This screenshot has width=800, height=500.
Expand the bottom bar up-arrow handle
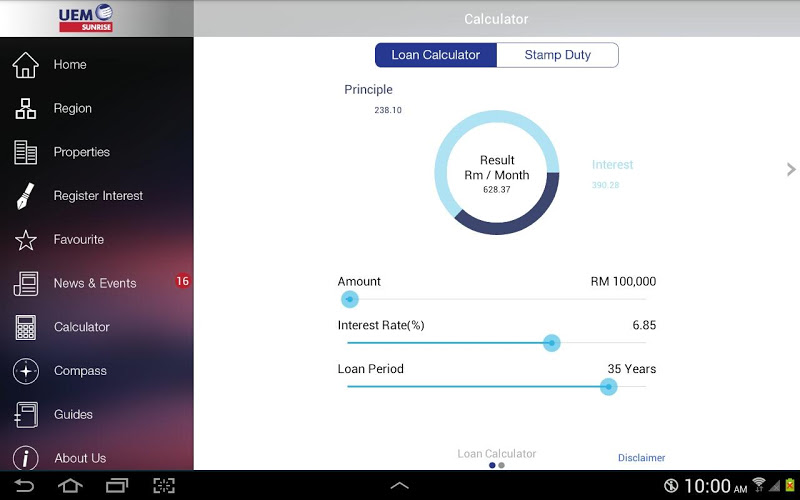[x=399, y=485]
